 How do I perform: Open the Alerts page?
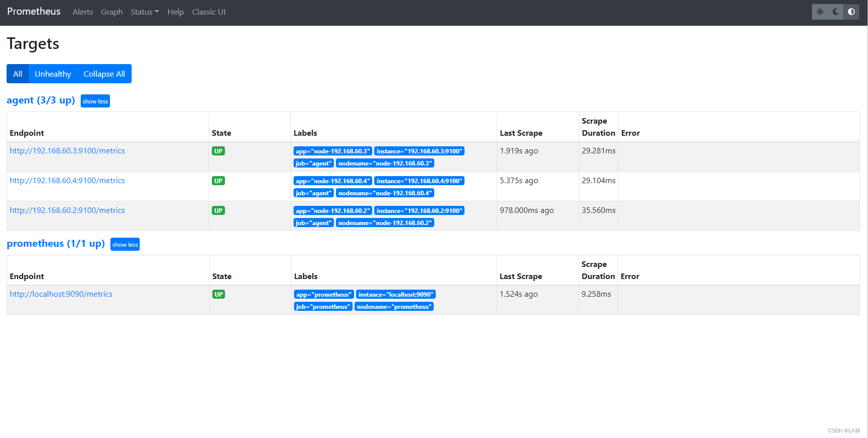83,12
